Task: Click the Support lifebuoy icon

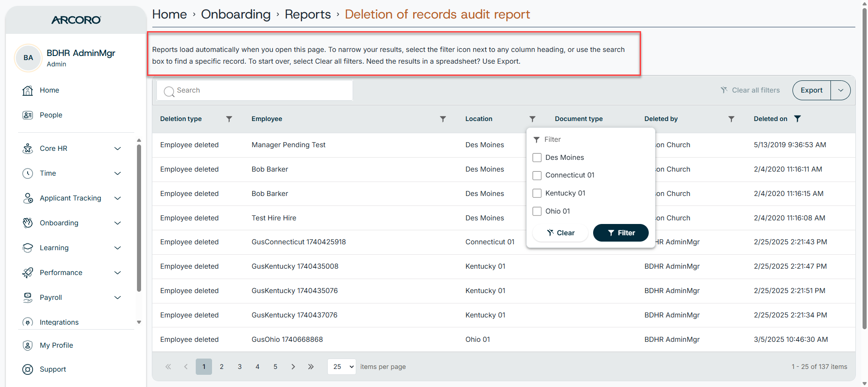Action: (28, 369)
